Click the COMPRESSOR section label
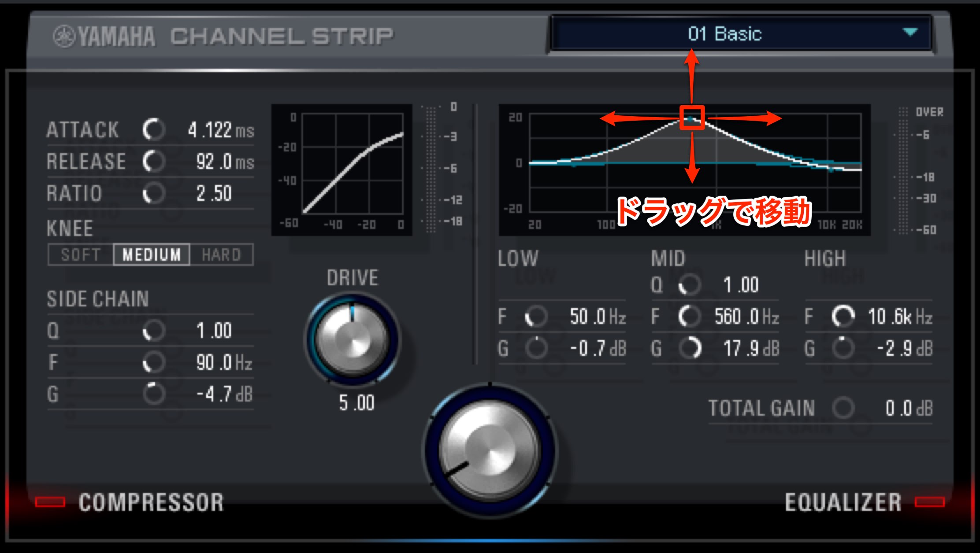980x553 pixels. 151,502
